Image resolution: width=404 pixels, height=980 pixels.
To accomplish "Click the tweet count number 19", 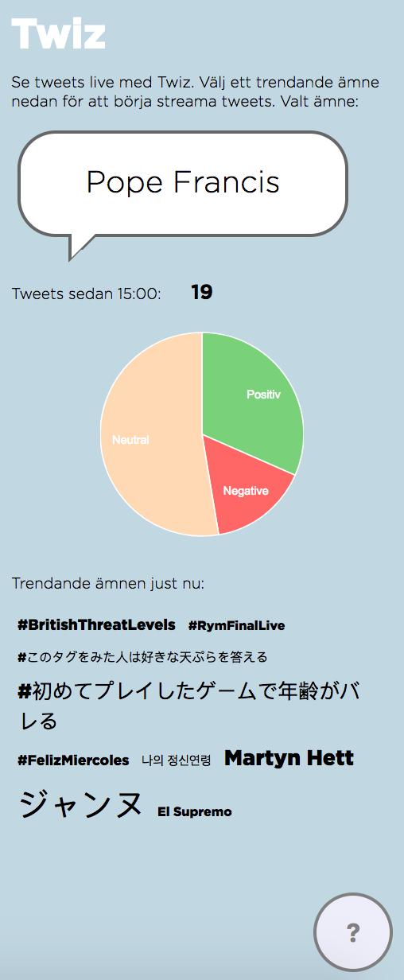I will click(202, 293).
